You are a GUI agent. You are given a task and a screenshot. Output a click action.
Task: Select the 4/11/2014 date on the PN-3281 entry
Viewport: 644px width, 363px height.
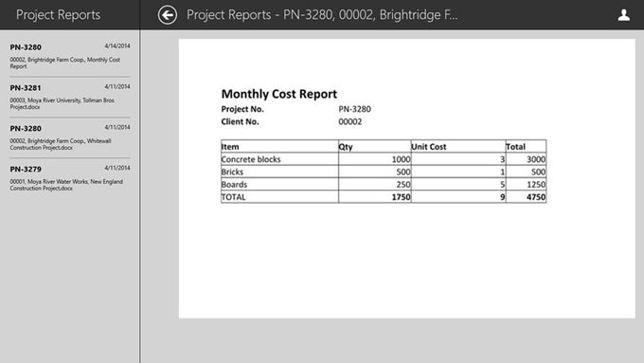coord(117,87)
